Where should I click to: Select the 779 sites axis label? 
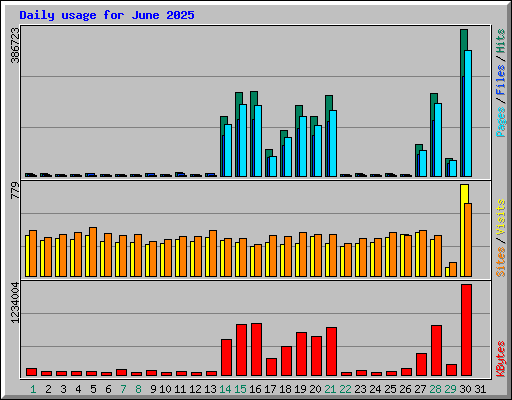(x=15, y=191)
